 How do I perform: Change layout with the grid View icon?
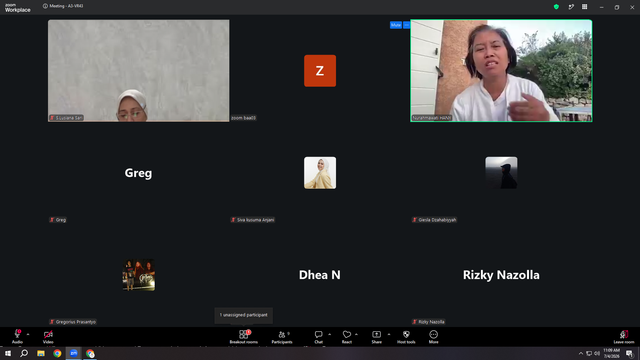click(584, 7)
